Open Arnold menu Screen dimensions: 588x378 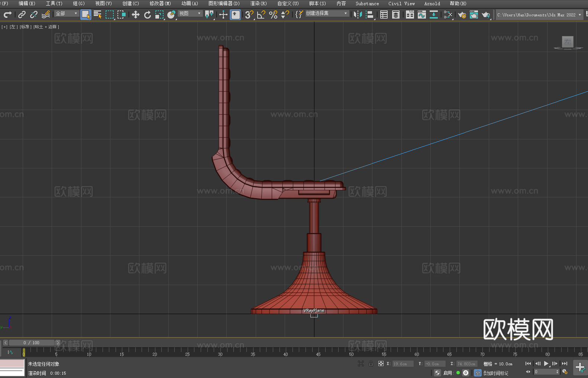point(432,3)
